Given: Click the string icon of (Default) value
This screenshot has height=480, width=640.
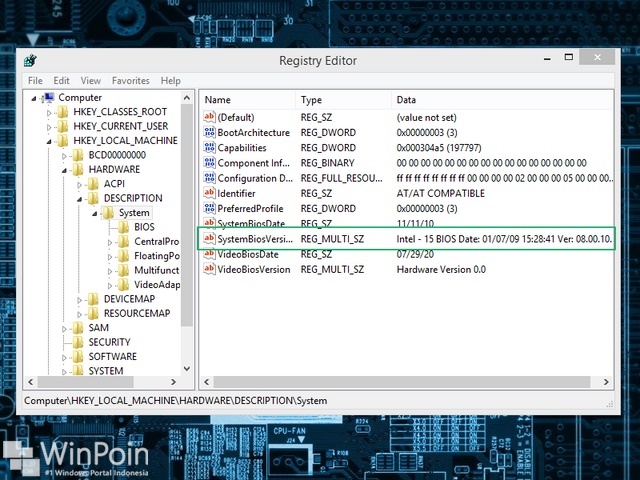Looking at the screenshot, I should coord(209,117).
